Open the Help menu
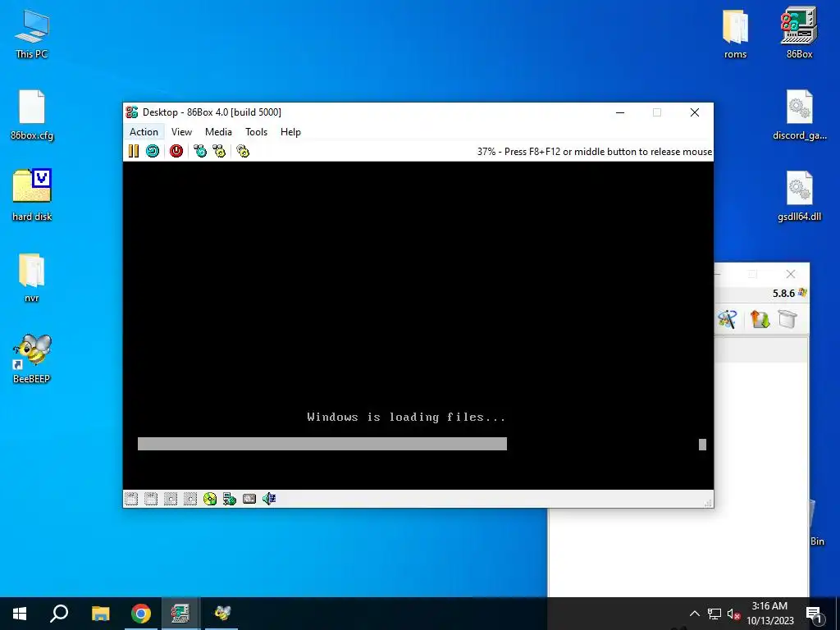Viewport: 840px width, 630px height. coord(290,132)
